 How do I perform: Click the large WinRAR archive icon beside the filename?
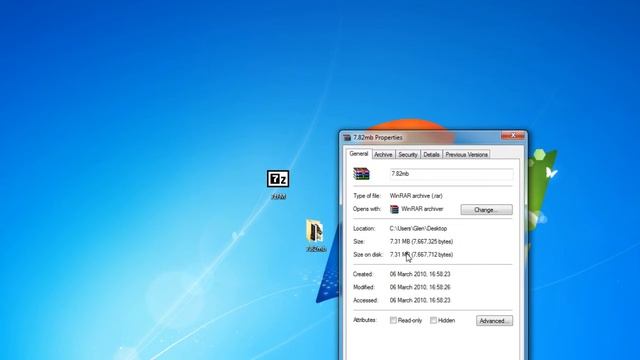click(x=361, y=173)
